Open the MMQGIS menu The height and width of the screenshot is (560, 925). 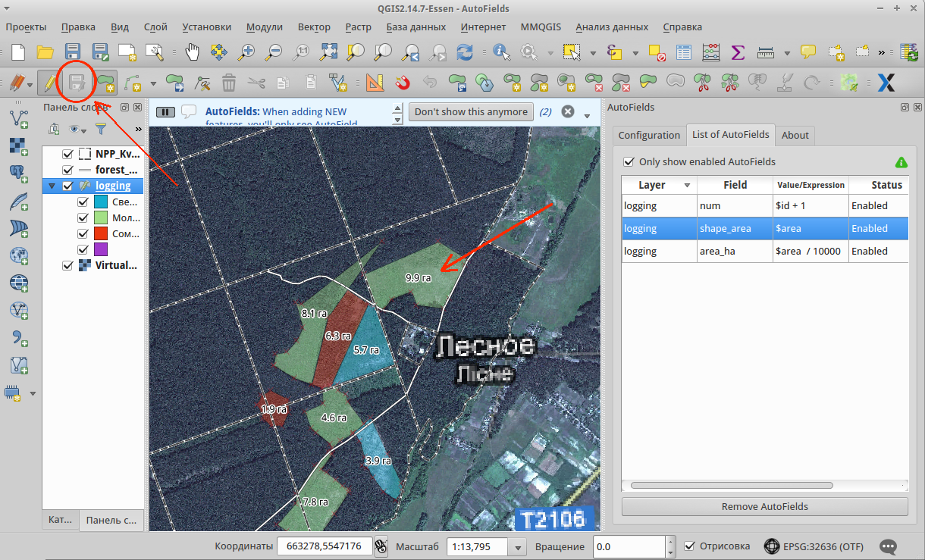pyautogui.click(x=541, y=27)
